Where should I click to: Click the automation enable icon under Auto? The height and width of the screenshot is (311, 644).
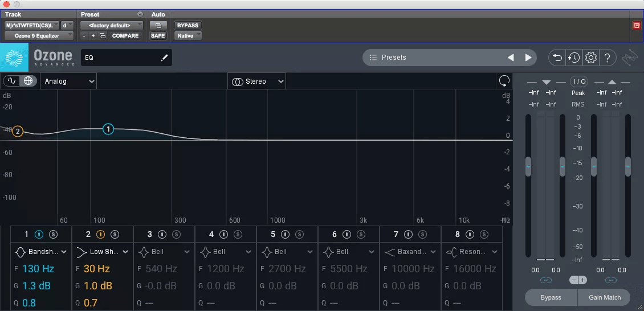pyautogui.click(x=158, y=26)
